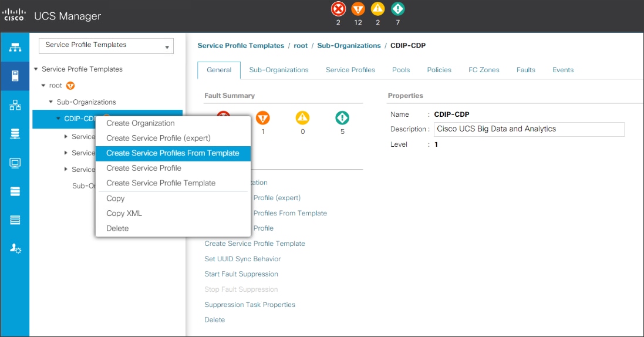The image size is (644, 337).
Task: Choose Create Organization from context menu
Action: pos(173,123)
